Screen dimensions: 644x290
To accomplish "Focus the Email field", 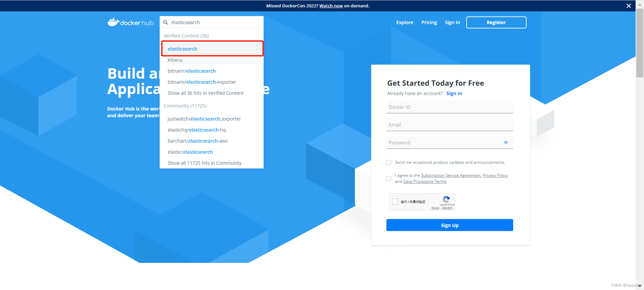I will point(449,125).
